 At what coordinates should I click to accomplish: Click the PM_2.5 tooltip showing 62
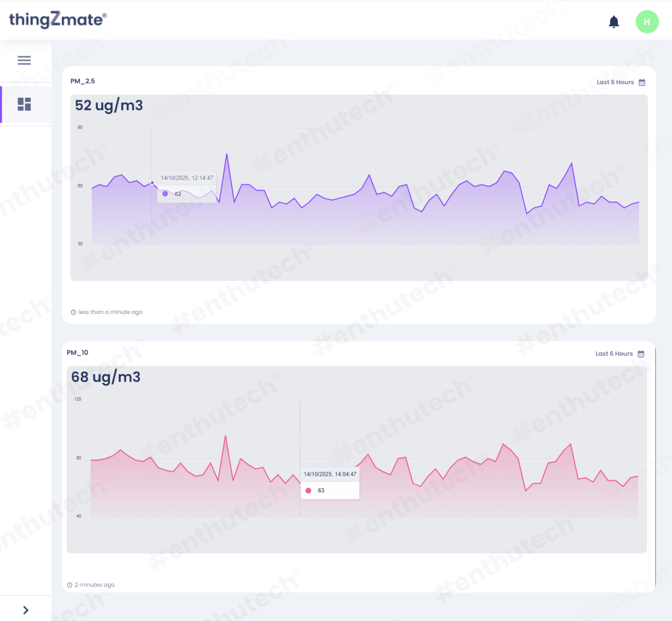tap(187, 187)
